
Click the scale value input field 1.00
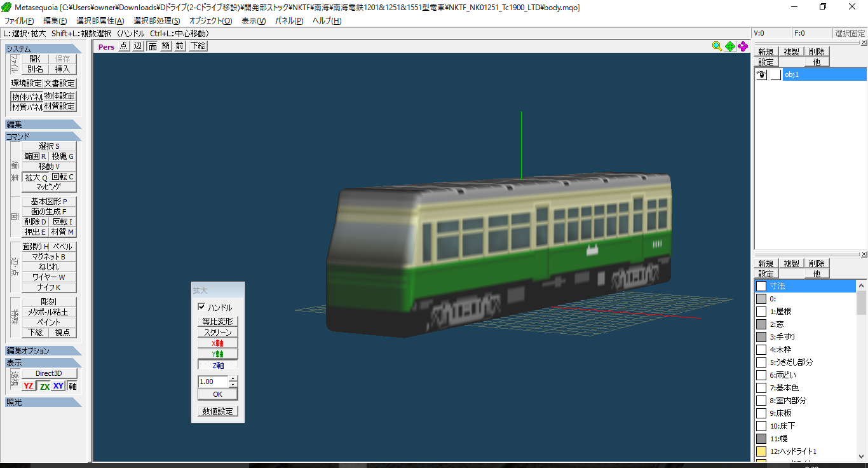click(213, 382)
